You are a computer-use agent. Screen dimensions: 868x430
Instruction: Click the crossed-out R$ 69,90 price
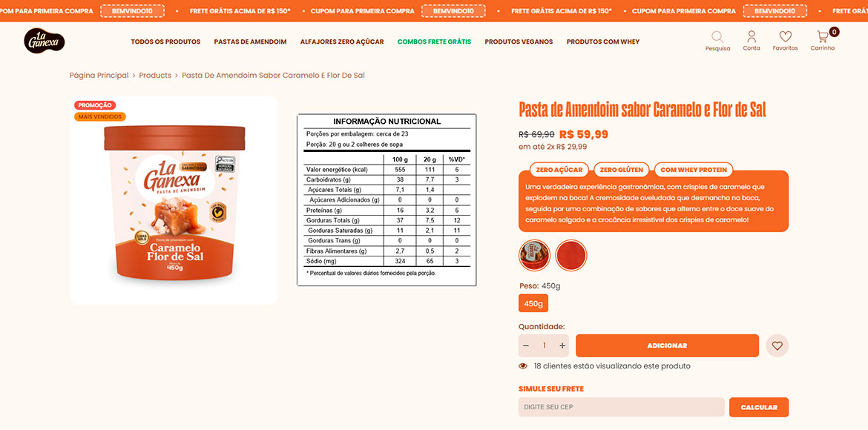click(536, 134)
